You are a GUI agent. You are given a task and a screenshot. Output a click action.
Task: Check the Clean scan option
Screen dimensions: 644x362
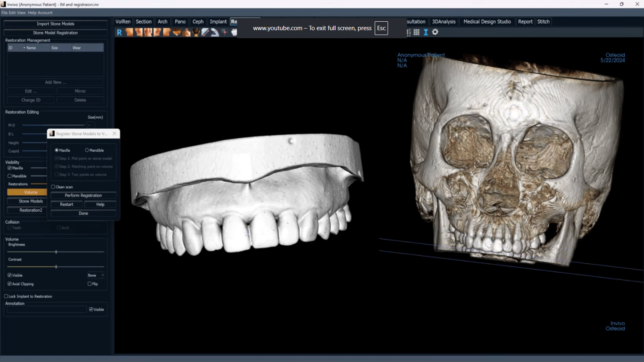(x=53, y=187)
